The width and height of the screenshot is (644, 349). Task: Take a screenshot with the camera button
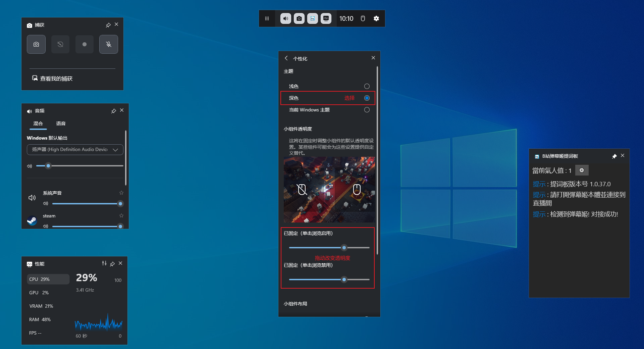(36, 44)
